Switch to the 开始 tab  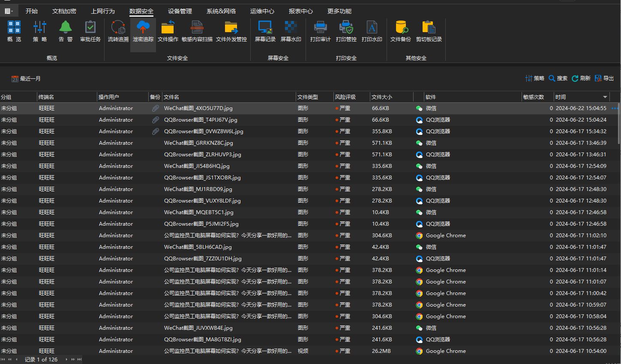click(32, 11)
